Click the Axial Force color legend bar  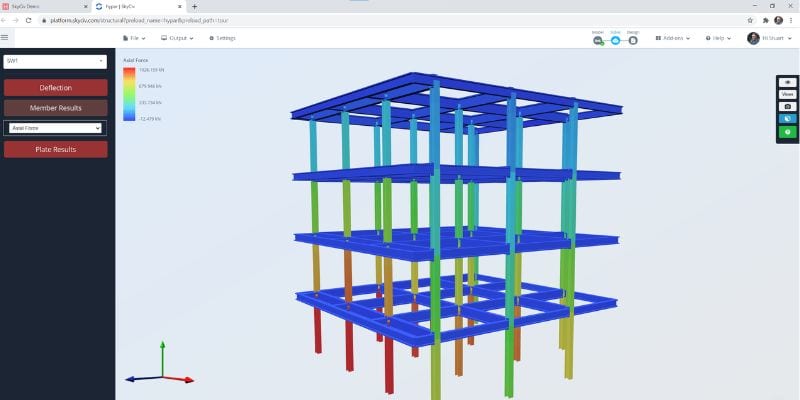129,94
